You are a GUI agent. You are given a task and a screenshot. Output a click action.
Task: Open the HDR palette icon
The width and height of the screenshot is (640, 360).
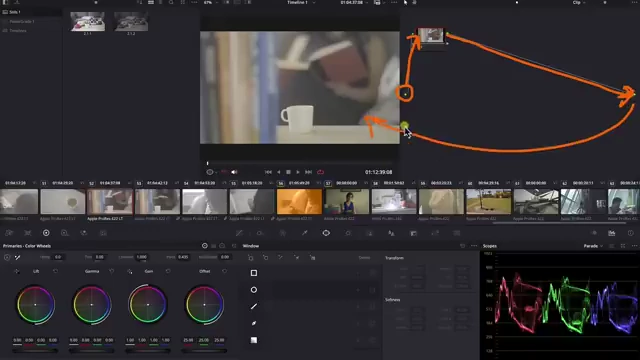[64, 233]
